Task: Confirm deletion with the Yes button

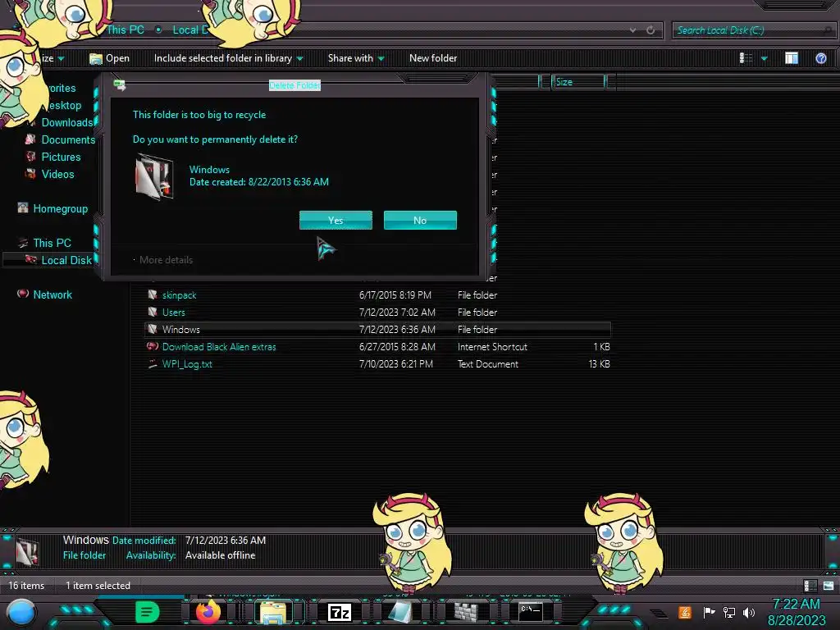Action: click(336, 220)
